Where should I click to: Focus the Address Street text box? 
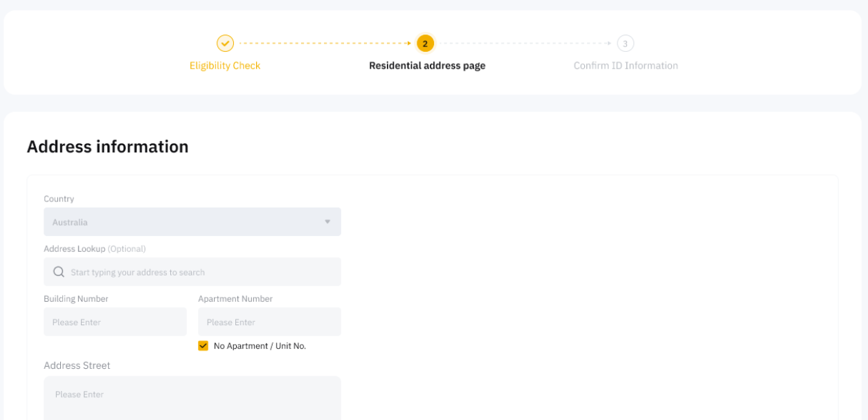(192, 397)
